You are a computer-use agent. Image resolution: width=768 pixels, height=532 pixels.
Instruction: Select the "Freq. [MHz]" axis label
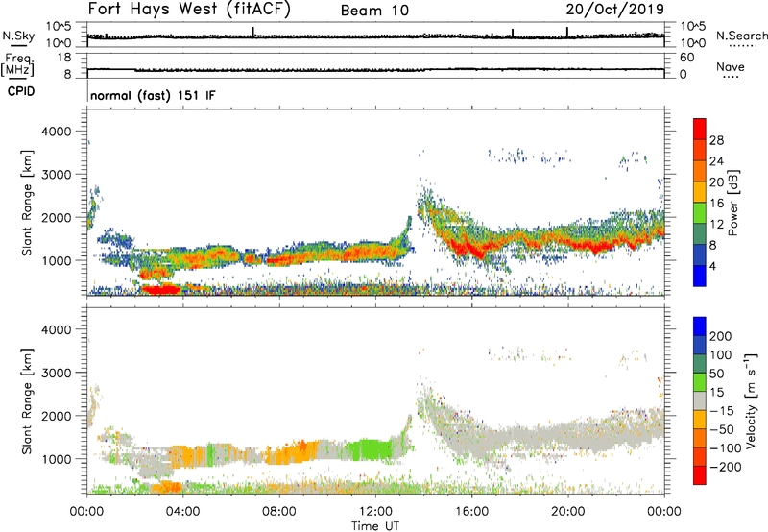(17, 64)
